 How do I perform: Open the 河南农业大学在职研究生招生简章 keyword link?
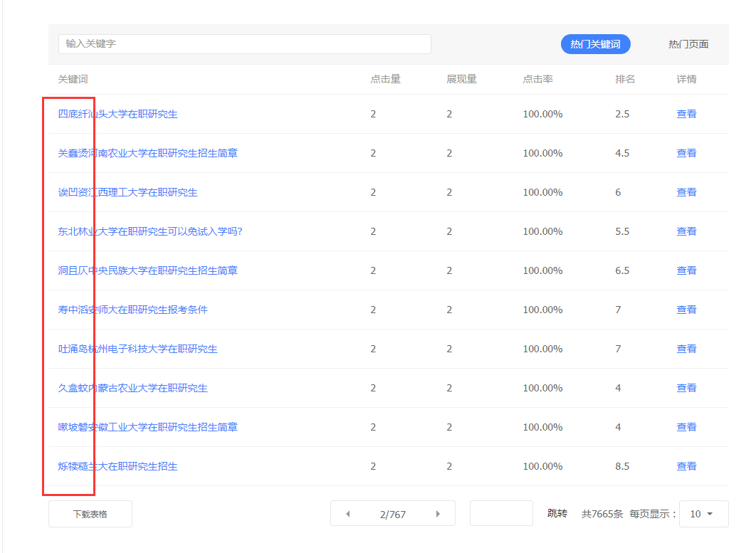(x=147, y=153)
